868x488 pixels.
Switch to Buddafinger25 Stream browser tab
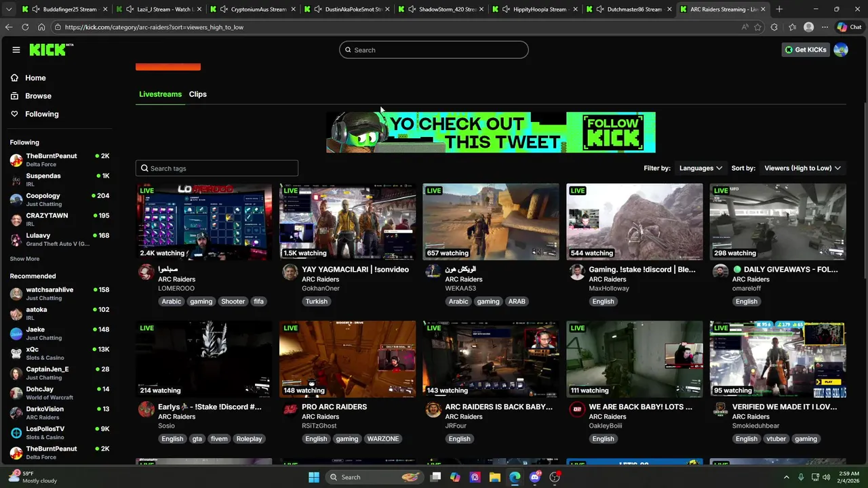(63, 9)
